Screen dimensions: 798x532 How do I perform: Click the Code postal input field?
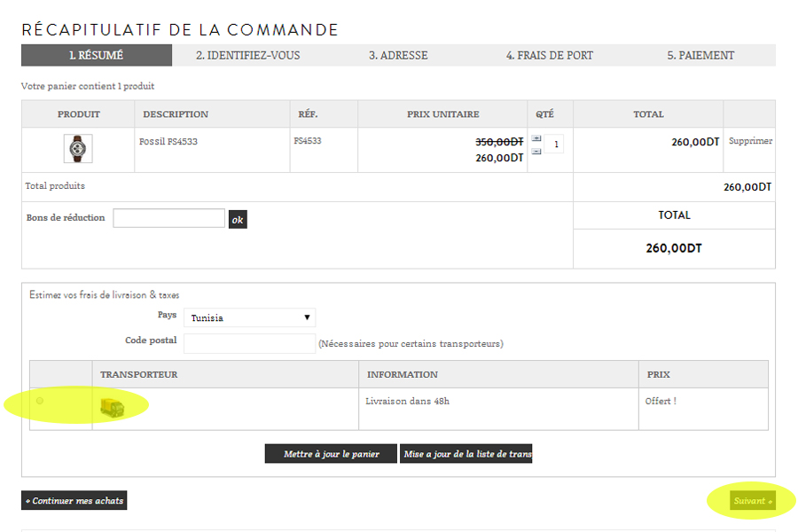click(249, 343)
